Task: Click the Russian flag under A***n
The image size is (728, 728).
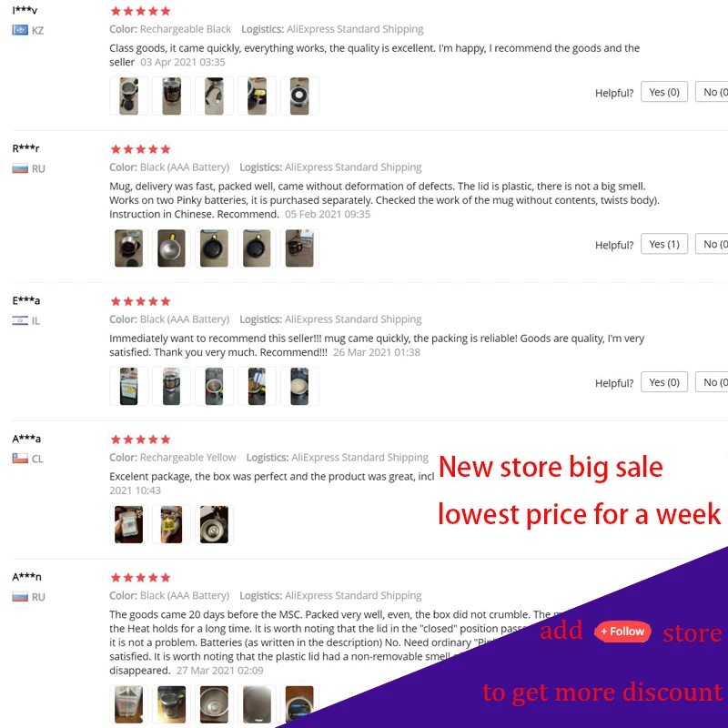Action: click(x=20, y=597)
